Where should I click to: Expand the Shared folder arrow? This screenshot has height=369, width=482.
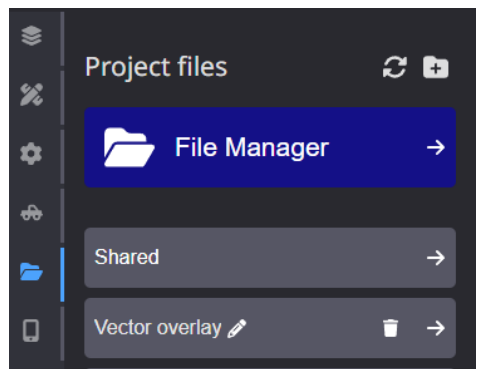tap(436, 258)
